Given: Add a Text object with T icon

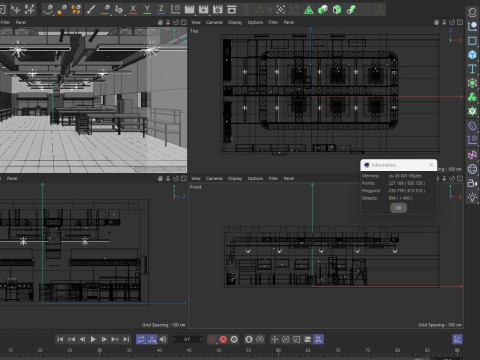Looking at the screenshot, I should pyautogui.click(x=472, y=69).
